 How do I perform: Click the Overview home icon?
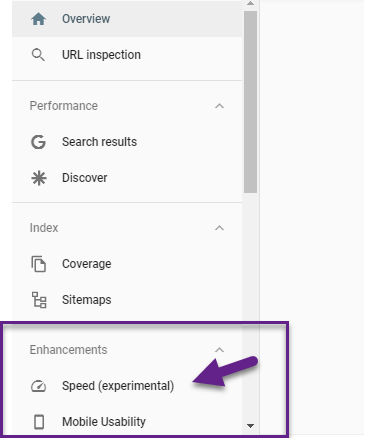[x=38, y=19]
